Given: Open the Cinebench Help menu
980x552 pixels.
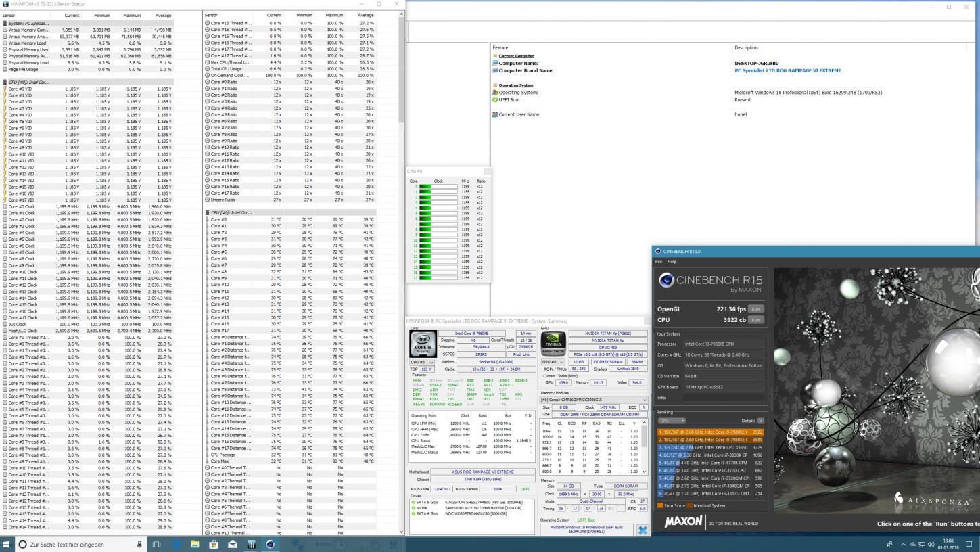Looking at the screenshot, I should click(x=672, y=261).
